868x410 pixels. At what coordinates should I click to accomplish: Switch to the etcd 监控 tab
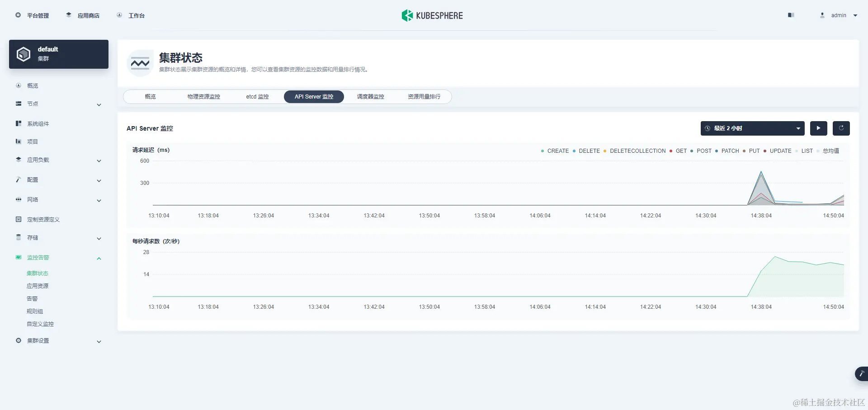click(x=257, y=96)
